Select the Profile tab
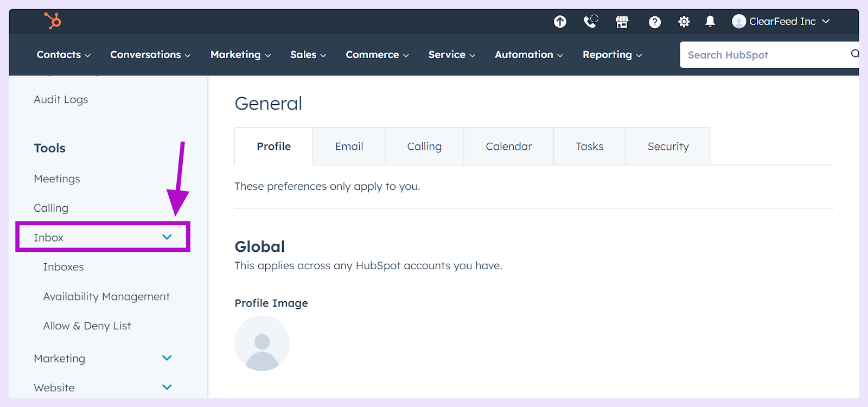868x407 pixels. [x=273, y=147]
